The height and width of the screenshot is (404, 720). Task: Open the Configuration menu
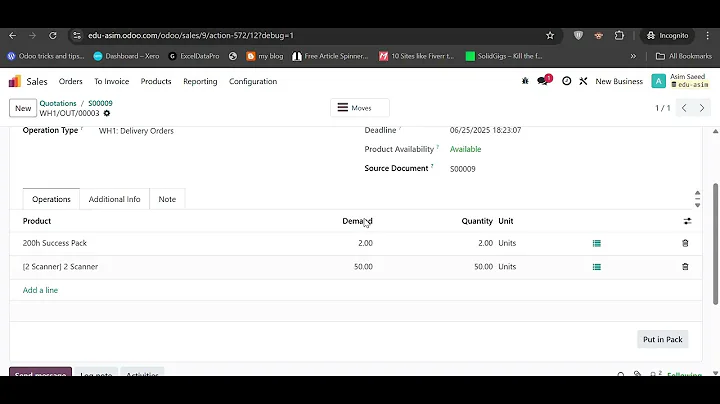[x=253, y=81]
